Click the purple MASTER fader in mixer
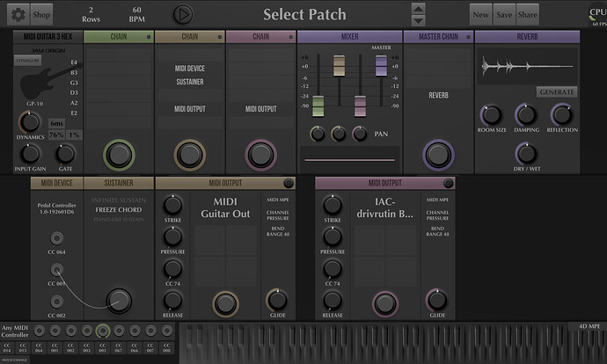 [381, 65]
